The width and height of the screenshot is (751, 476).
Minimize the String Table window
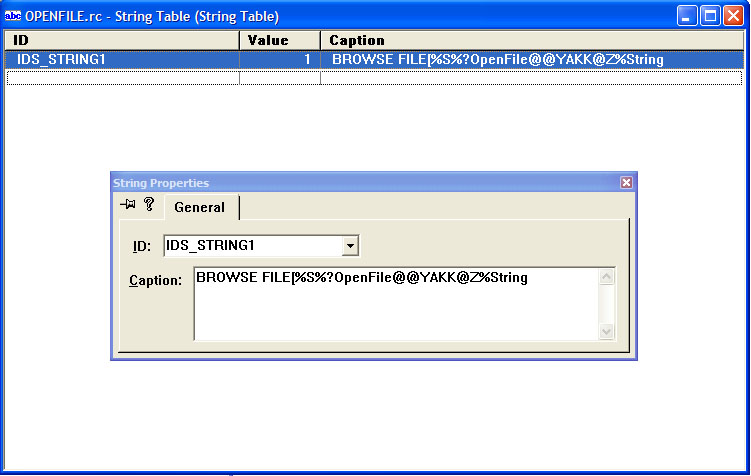pyautogui.click(x=687, y=16)
